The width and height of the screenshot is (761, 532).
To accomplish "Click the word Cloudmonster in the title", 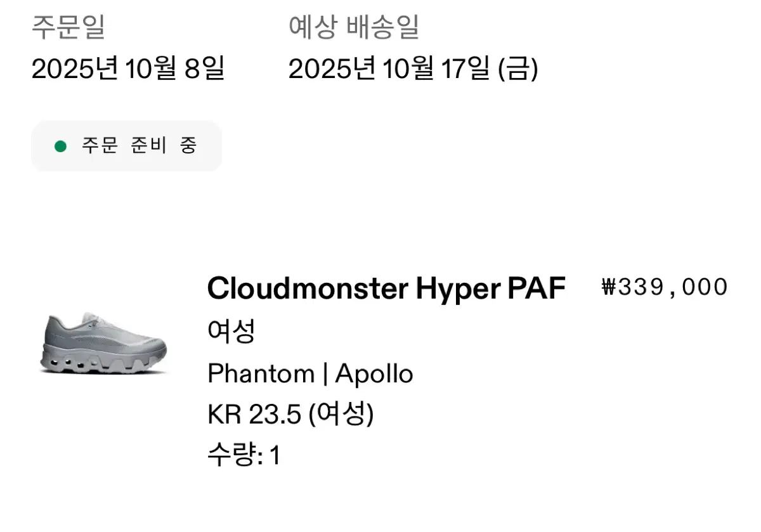I will [308, 289].
